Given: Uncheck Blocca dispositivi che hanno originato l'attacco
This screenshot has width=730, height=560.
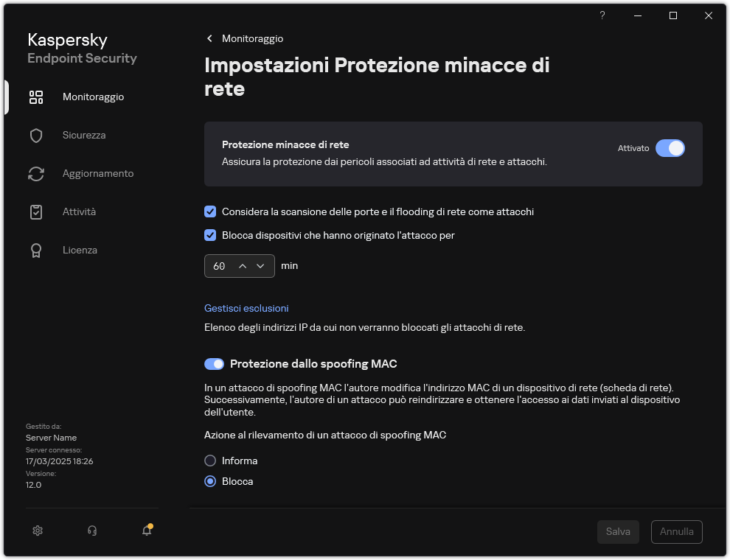Looking at the screenshot, I should pos(210,235).
